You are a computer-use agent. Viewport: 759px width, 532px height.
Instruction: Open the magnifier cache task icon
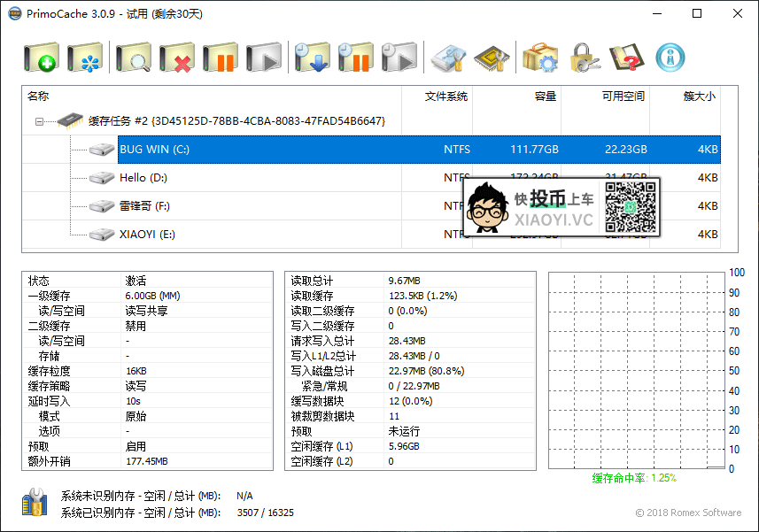click(x=134, y=58)
